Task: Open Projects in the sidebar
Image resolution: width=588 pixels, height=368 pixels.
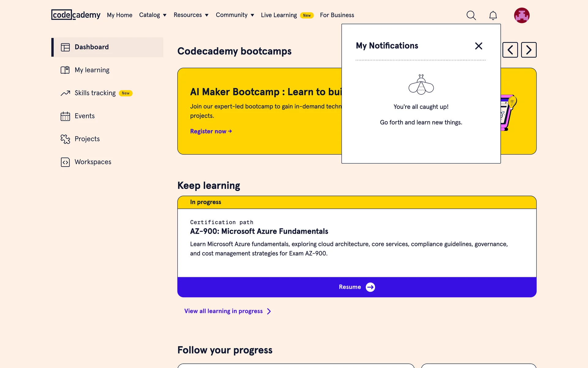Action: [x=87, y=139]
